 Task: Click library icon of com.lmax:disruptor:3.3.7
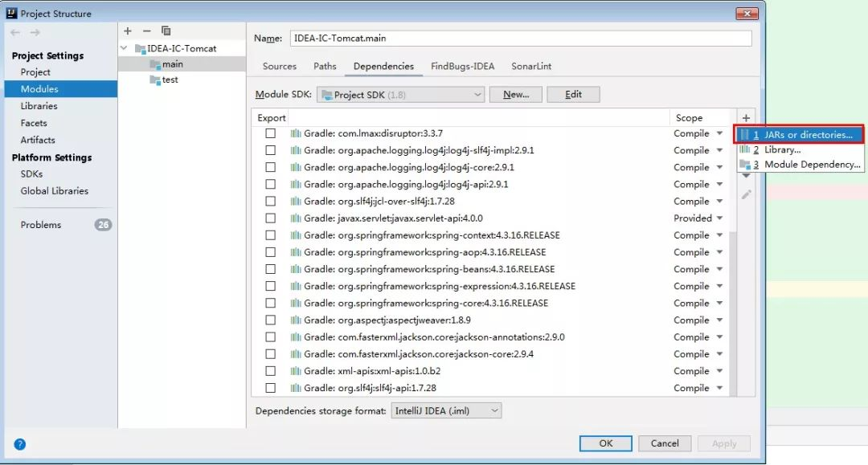296,133
